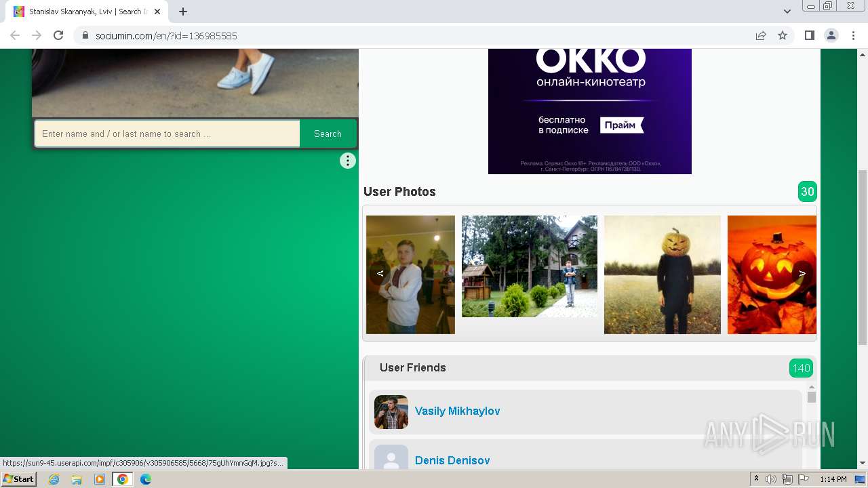This screenshot has width=868, height=488.
Task: Select the Stanislav Skaranyak, Lviv tab
Action: click(x=87, y=12)
